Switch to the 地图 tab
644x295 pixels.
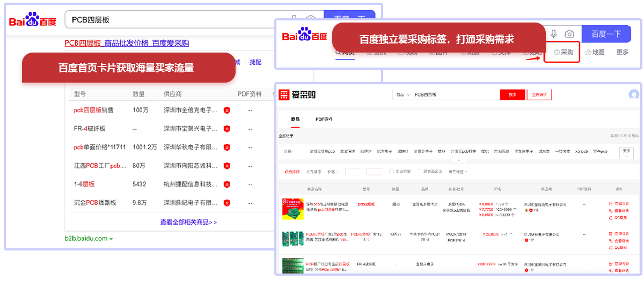click(595, 52)
